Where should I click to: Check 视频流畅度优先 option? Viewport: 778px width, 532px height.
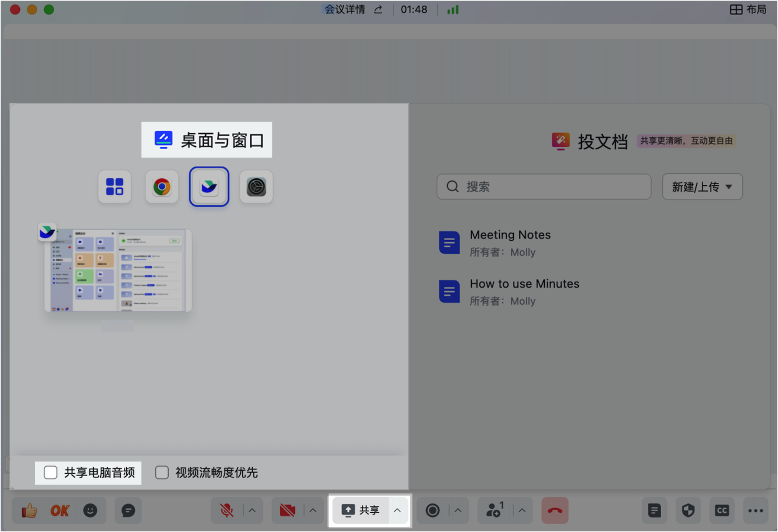point(162,472)
